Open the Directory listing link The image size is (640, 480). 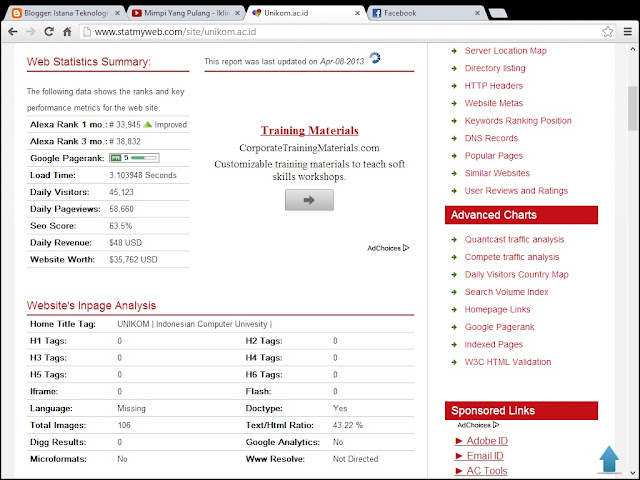point(495,68)
